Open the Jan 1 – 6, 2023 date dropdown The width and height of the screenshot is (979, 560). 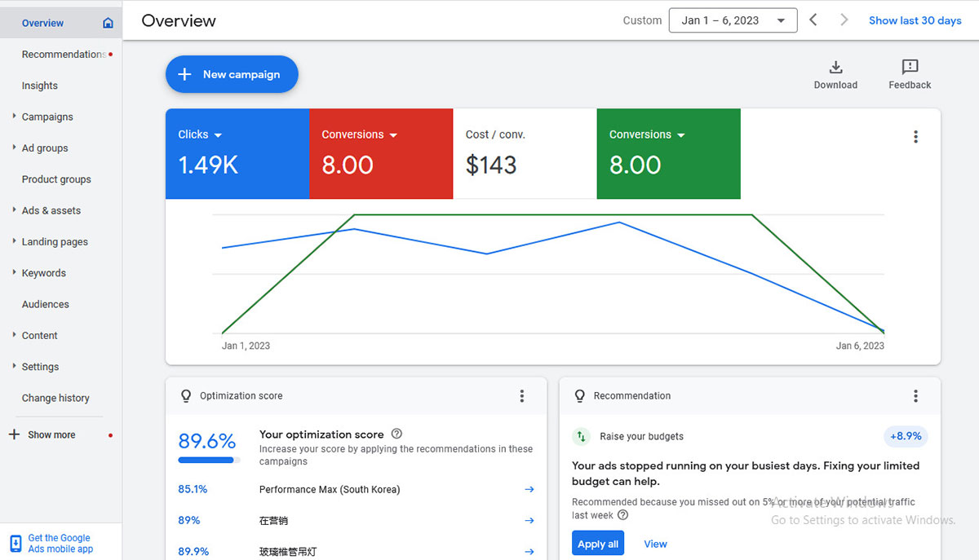(x=732, y=20)
